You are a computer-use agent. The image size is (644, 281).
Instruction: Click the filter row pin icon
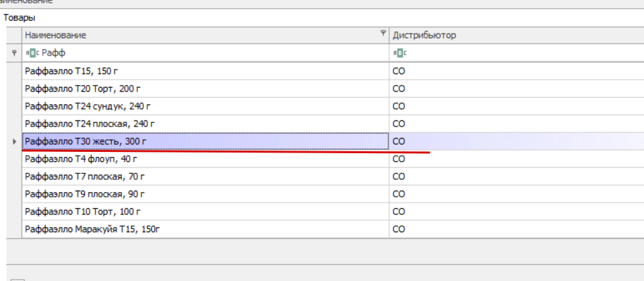coord(14,53)
